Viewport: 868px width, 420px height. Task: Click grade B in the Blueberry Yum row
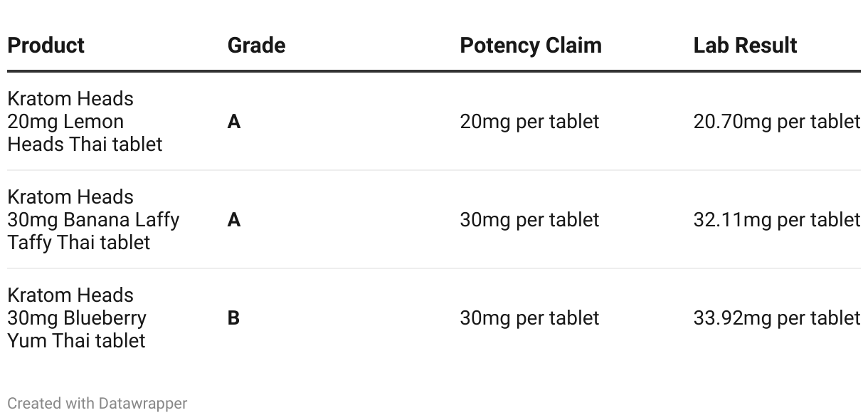click(233, 318)
